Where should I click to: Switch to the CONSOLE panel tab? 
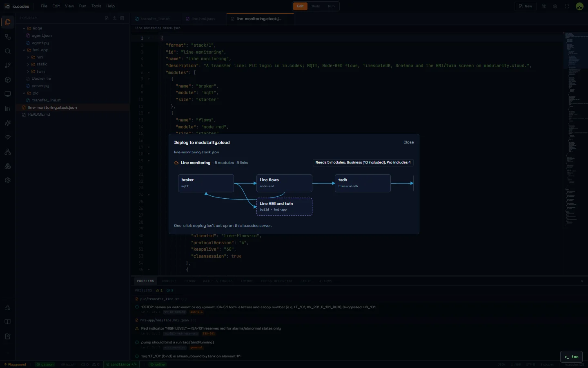[169, 281]
